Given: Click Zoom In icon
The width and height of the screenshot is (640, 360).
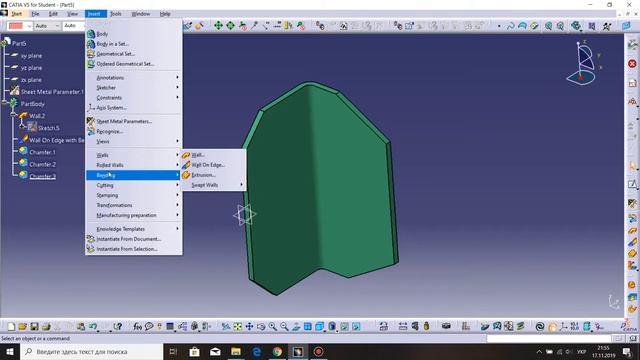Looking at the screenshot, I should [273, 327].
